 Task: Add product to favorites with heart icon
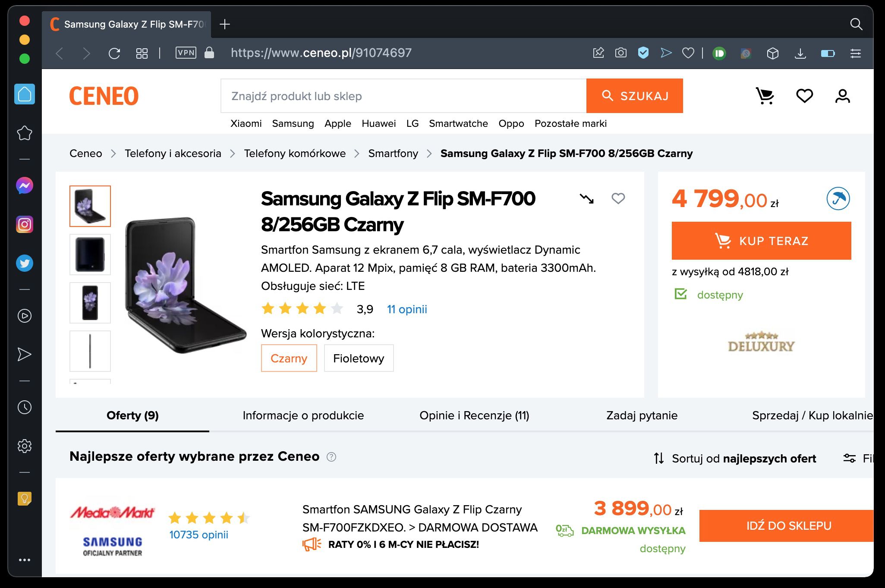coord(618,199)
